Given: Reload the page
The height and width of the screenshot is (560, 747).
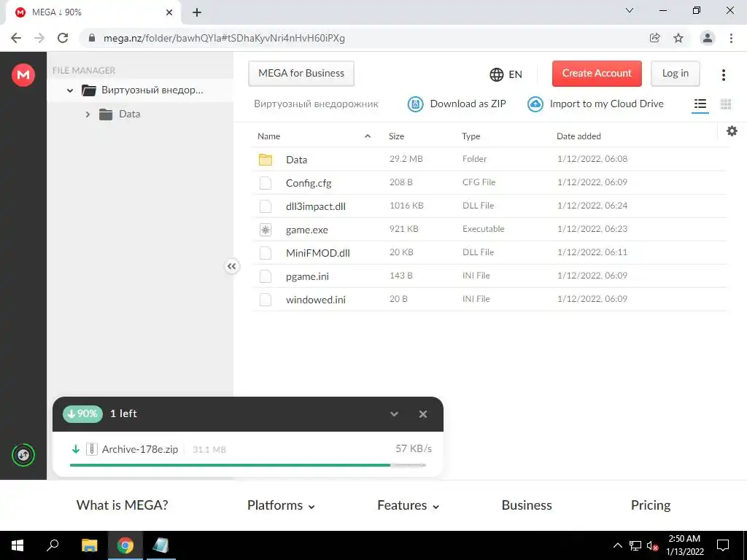Looking at the screenshot, I should tap(63, 38).
